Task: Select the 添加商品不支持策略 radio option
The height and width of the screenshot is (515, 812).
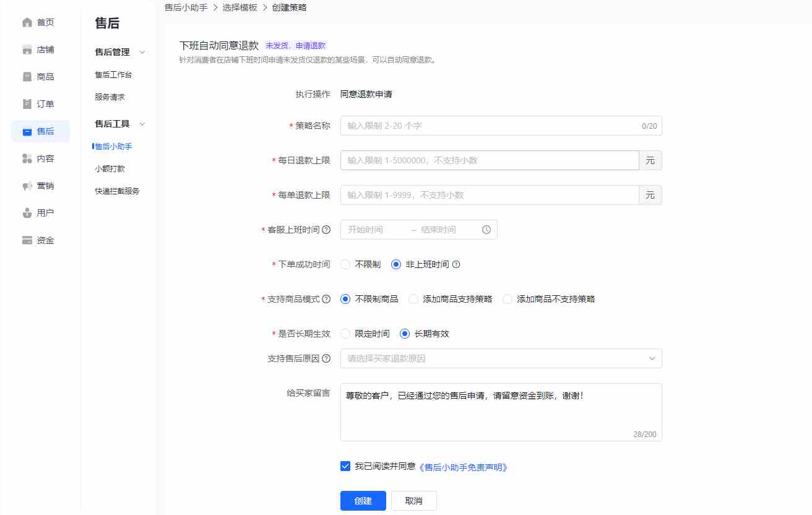Action: (x=507, y=299)
